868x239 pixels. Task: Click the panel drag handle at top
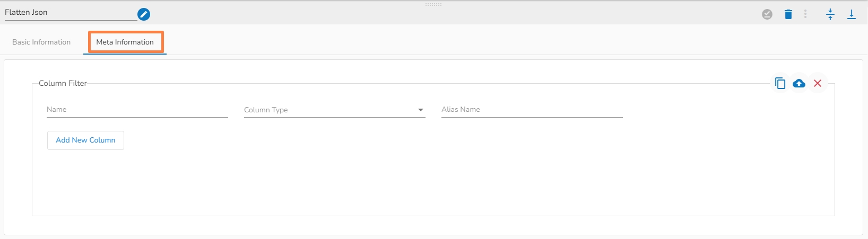click(433, 4)
